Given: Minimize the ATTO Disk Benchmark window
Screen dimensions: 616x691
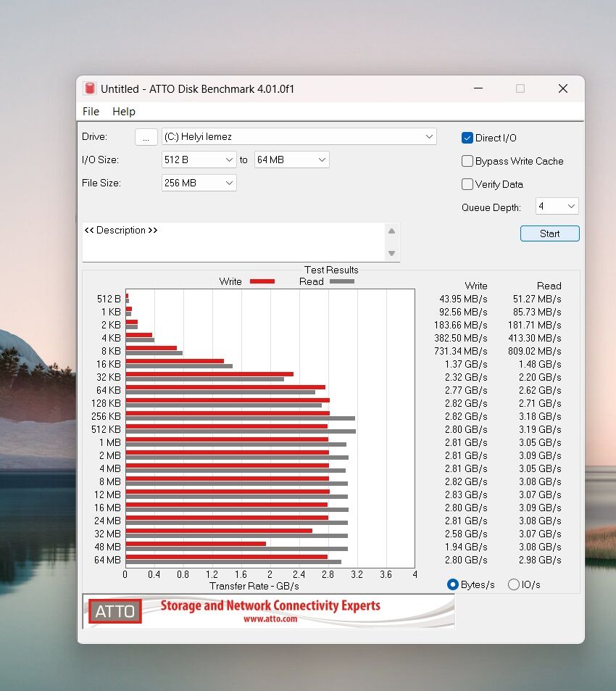Looking at the screenshot, I should 478,88.
